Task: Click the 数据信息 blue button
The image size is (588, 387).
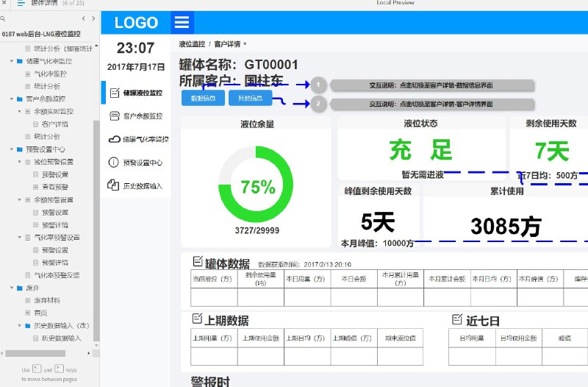Action: point(204,98)
